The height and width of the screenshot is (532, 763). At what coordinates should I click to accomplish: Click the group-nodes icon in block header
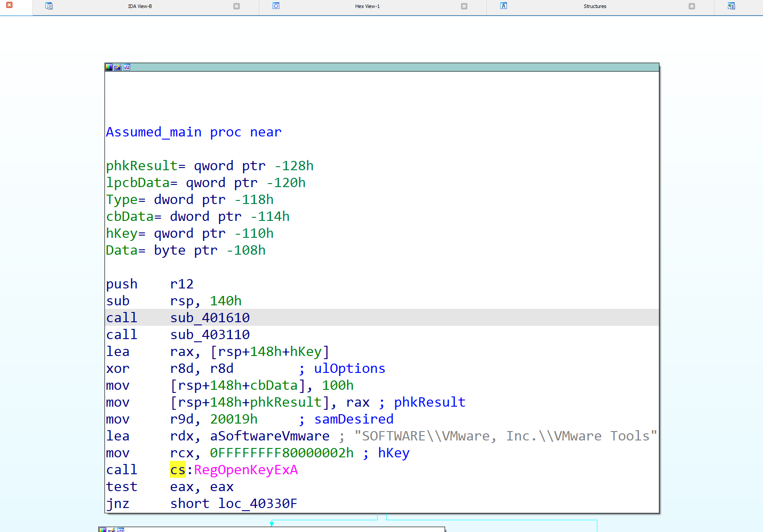127,67
